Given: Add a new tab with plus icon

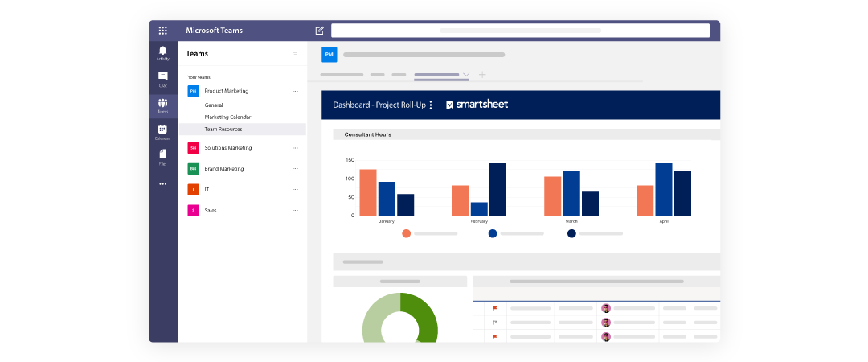Looking at the screenshot, I should point(482,74).
